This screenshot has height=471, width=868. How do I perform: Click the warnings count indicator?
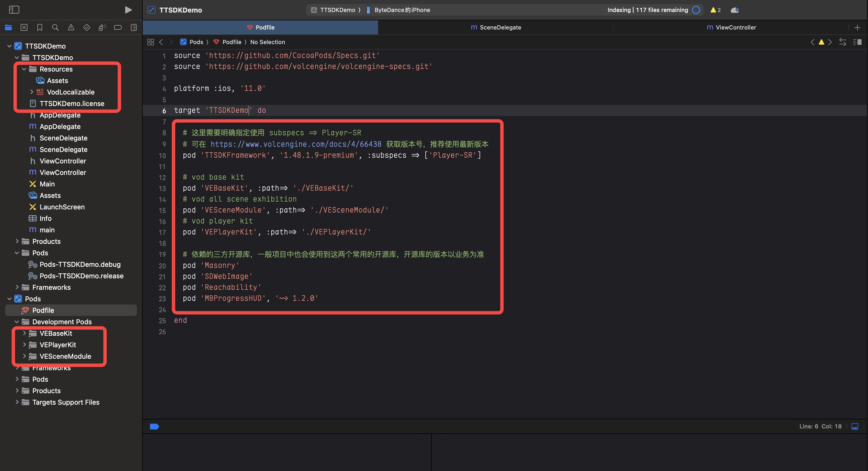715,10
